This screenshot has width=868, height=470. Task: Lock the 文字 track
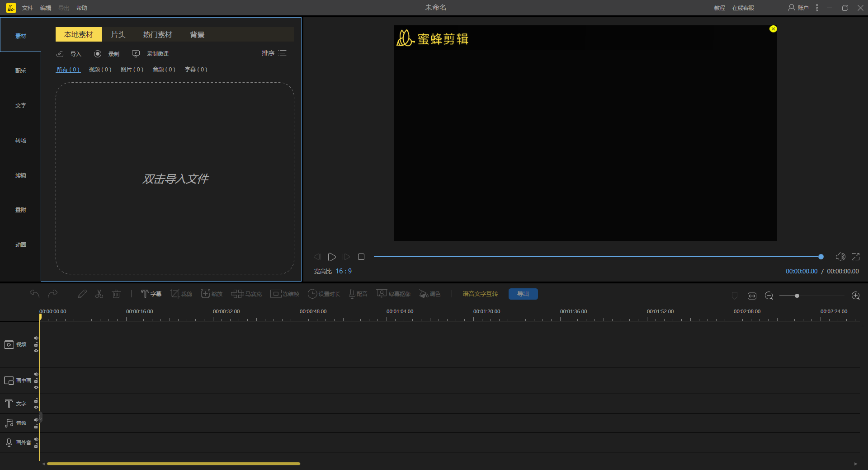[x=36, y=401]
